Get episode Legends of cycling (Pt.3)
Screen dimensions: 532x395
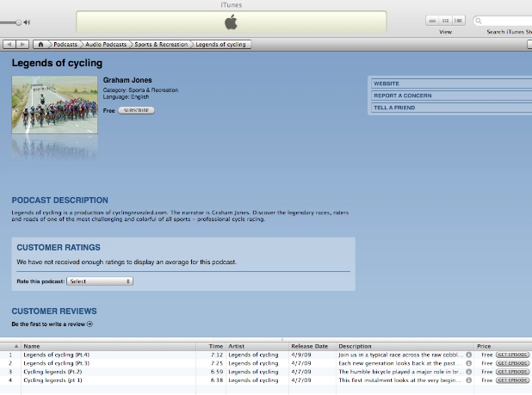pos(513,363)
